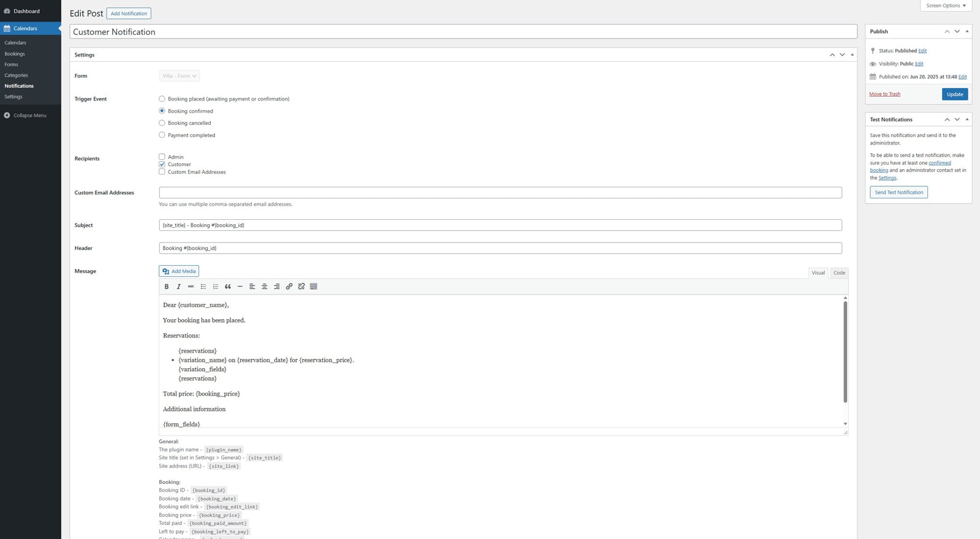The image size is (980, 539).
Task: Collapse the Publish box toggle
Action: click(x=967, y=31)
